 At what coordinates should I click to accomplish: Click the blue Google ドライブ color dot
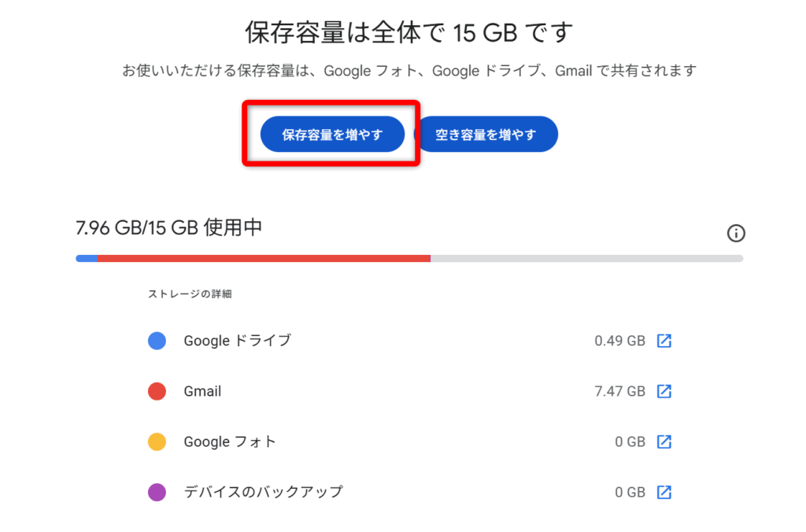point(157,341)
